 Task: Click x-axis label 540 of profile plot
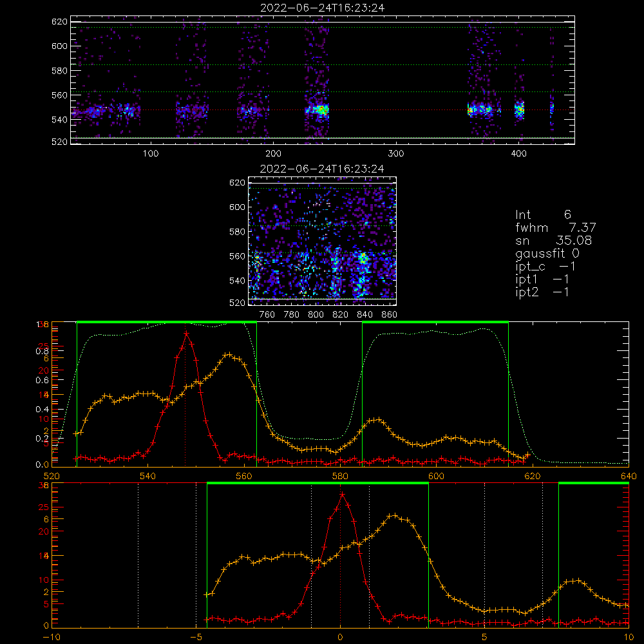(148, 476)
